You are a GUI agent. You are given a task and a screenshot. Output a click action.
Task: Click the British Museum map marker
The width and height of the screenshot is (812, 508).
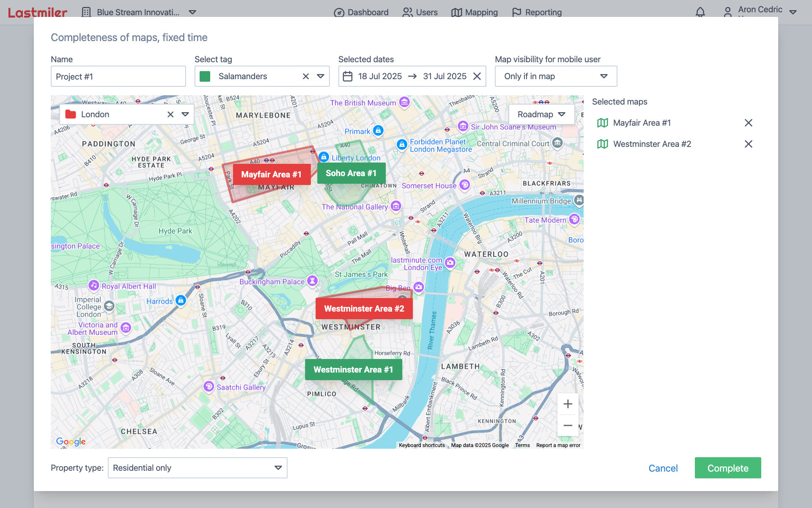[405, 102]
